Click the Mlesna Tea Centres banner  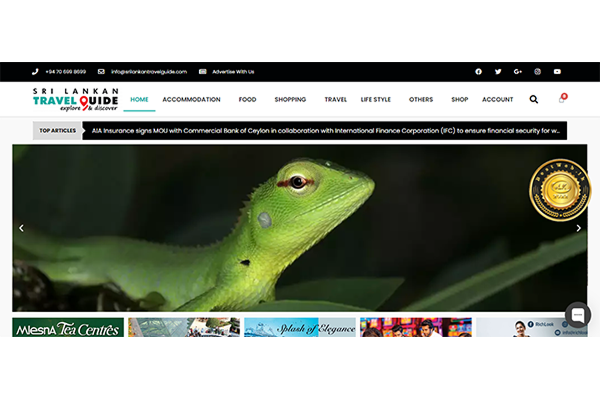tap(68, 327)
